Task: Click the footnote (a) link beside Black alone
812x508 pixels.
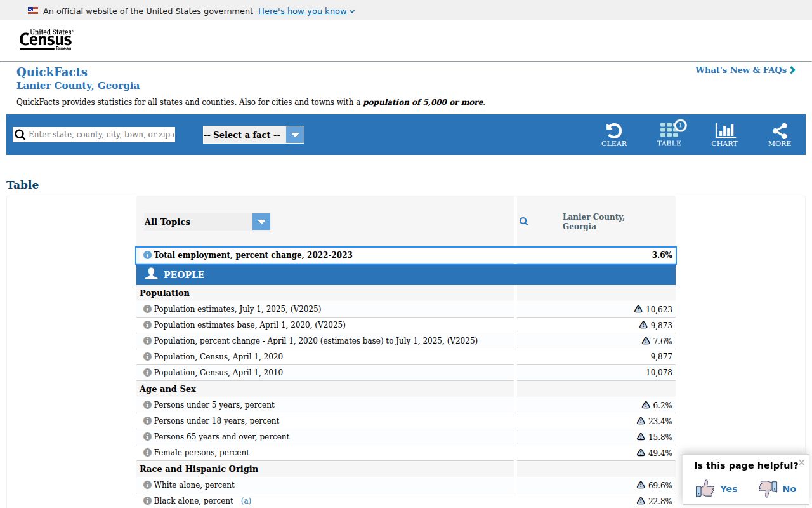Action: pos(246,501)
